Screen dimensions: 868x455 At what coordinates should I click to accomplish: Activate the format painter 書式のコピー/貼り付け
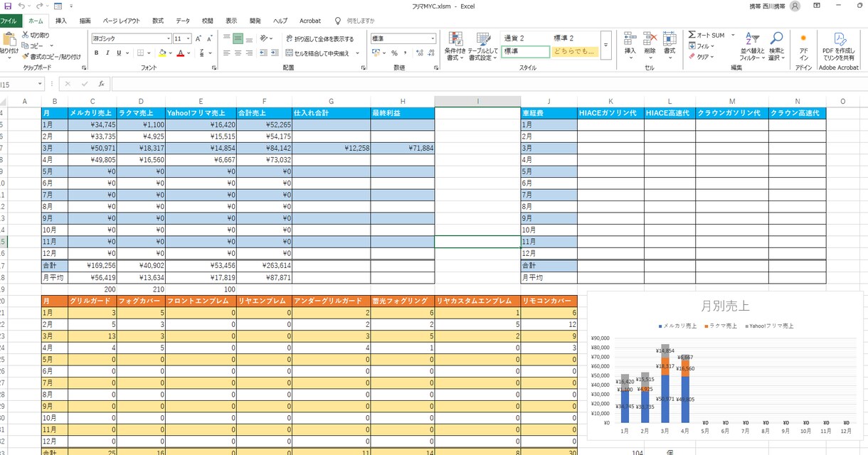[51, 56]
